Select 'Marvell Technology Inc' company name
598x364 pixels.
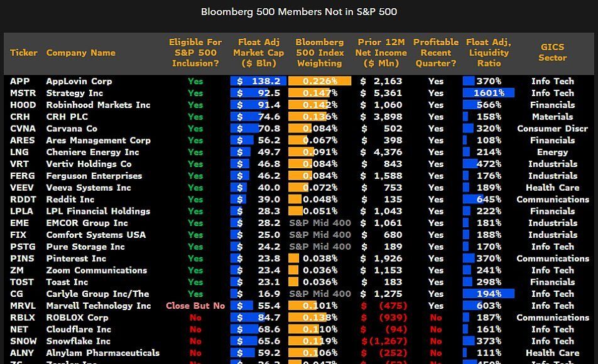click(99, 306)
